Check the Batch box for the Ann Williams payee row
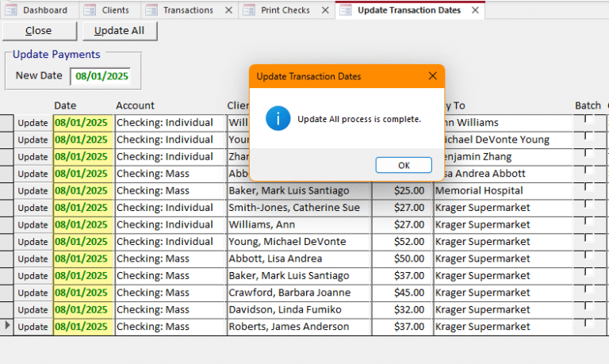This screenshot has height=364, width=609. [x=588, y=119]
